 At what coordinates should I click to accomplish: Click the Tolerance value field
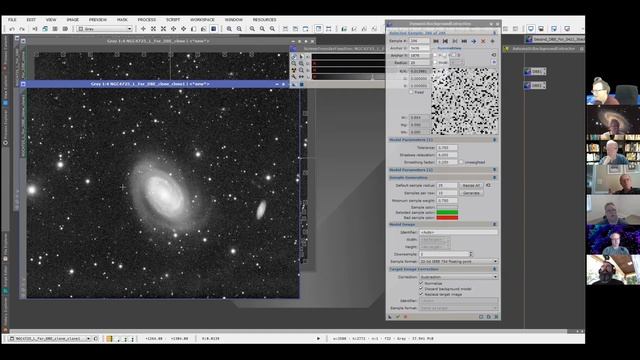click(x=447, y=147)
